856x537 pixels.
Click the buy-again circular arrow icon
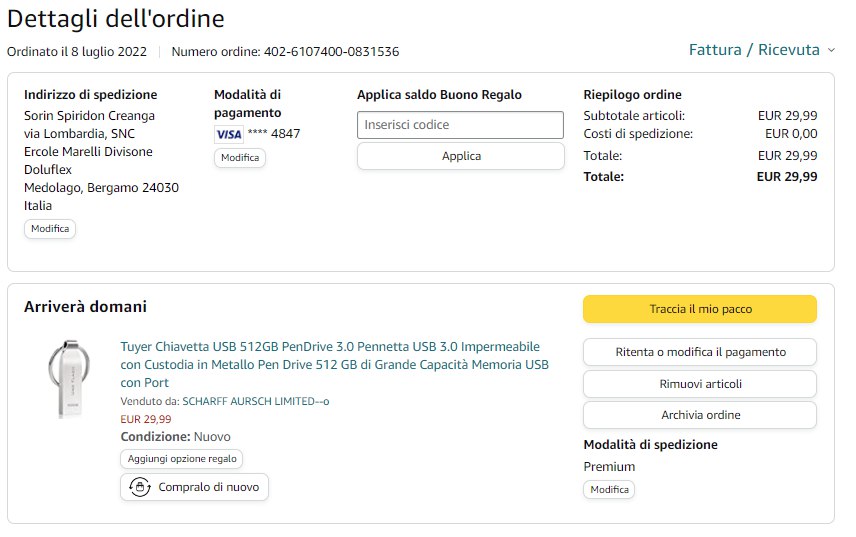pos(140,487)
